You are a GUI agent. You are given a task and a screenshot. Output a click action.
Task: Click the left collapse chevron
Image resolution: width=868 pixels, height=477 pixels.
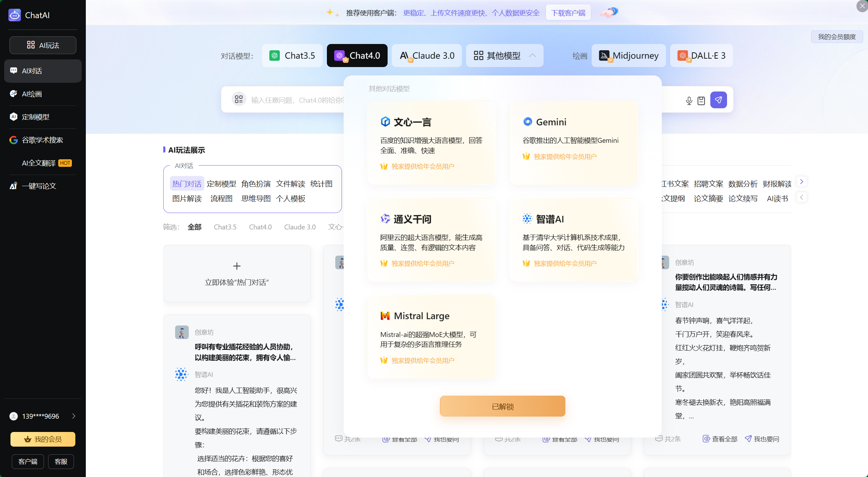pos(801,197)
